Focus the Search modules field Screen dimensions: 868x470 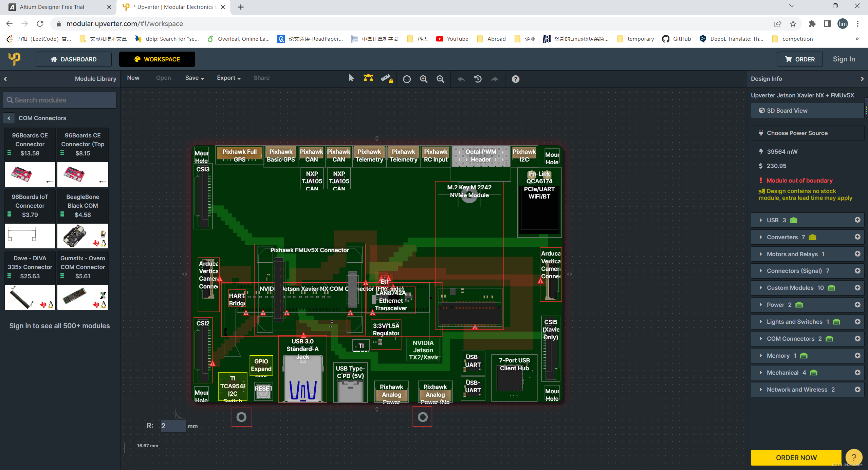60,100
